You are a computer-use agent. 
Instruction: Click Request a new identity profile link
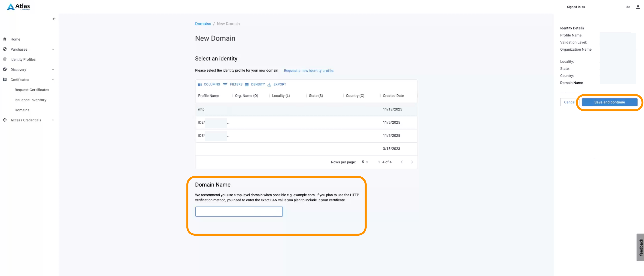coord(309,71)
